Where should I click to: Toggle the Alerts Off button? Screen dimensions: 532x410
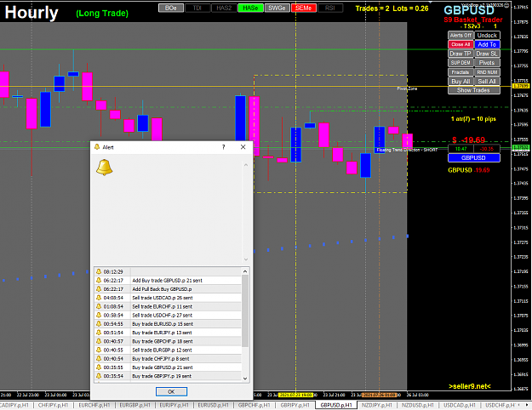click(460, 35)
